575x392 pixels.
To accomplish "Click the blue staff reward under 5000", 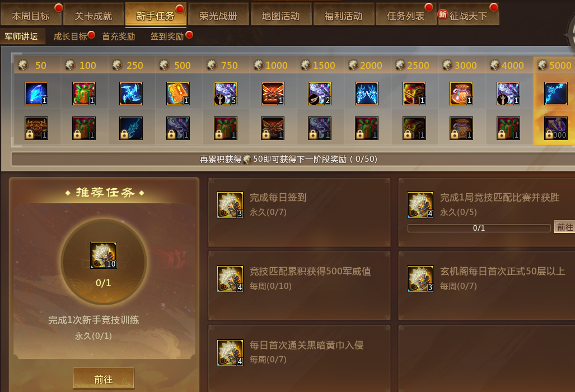I will [x=556, y=94].
